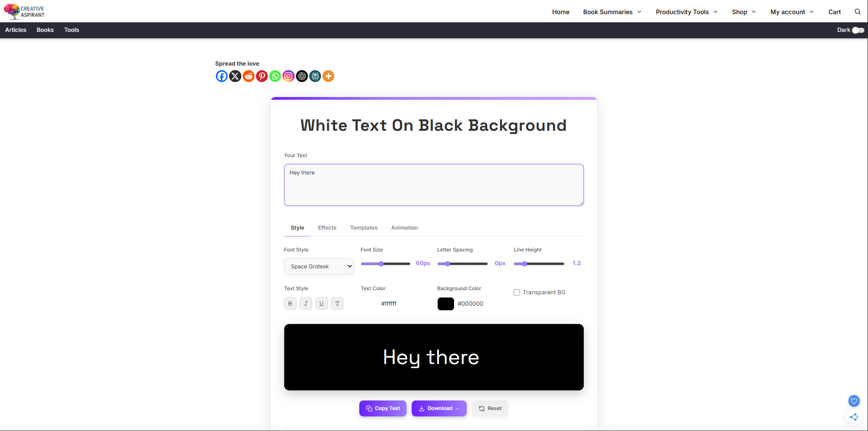
Task: Pin this page to Pinterest
Action: 261,76
